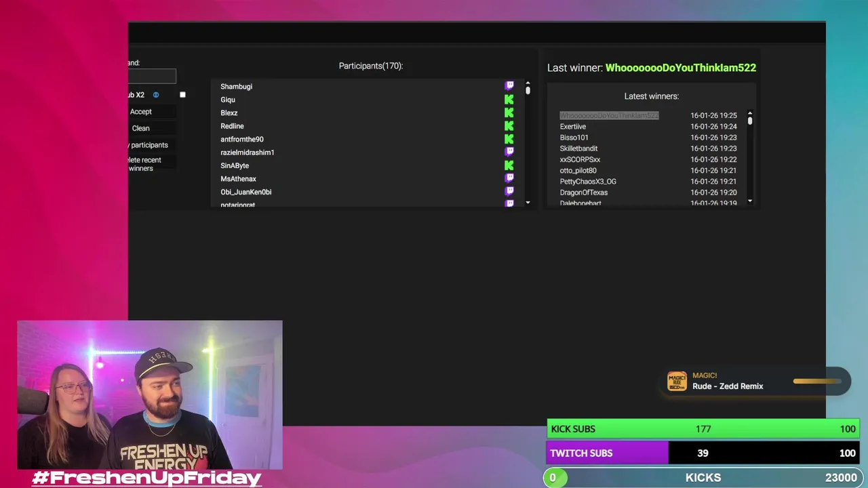Screen dimensions: 868x488
Task: Click the KICKS goal bar label
Action: [x=703, y=478]
